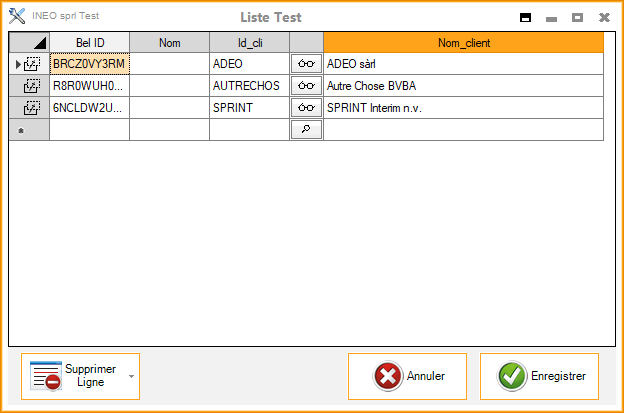Select the Autre Chose BVBA client cell
Viewport: 624px width, 413px height.
(463, 86)
